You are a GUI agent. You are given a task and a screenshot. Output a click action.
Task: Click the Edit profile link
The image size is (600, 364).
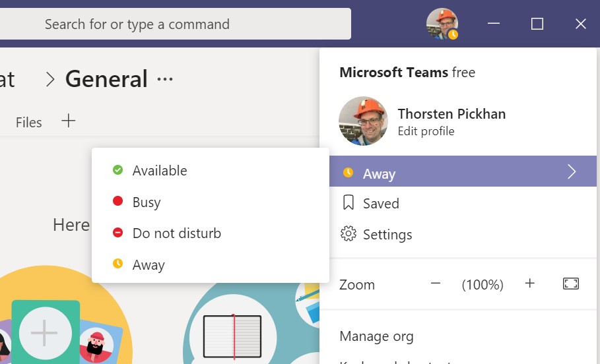coord(426,131)
